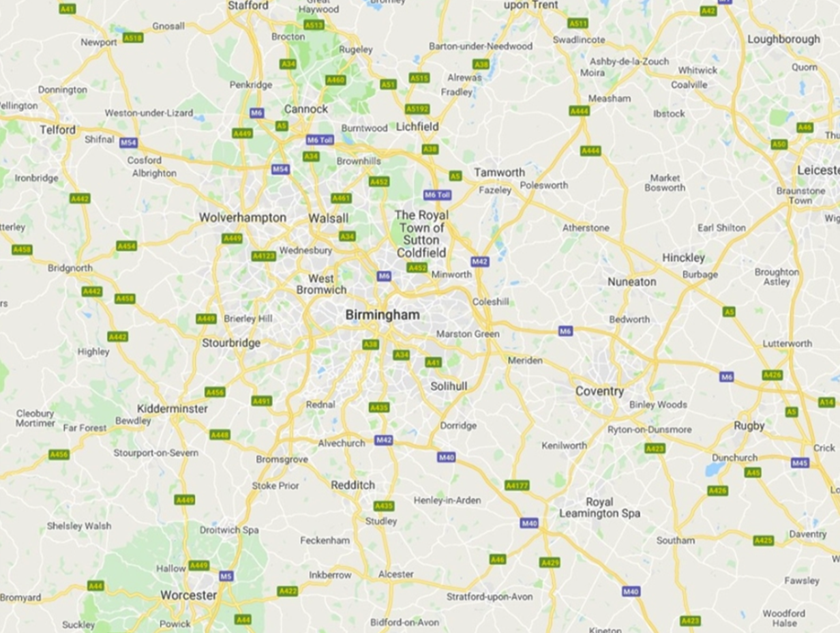
Task: Click the Nuneaton town label
Action: pos(632,282)
